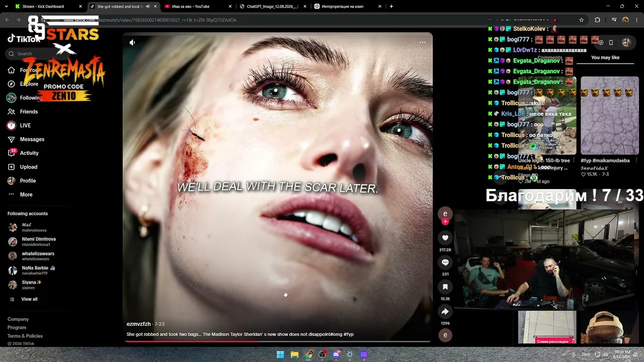Open Discord from the taskbar
644x362 pixels.
(336, 354)
